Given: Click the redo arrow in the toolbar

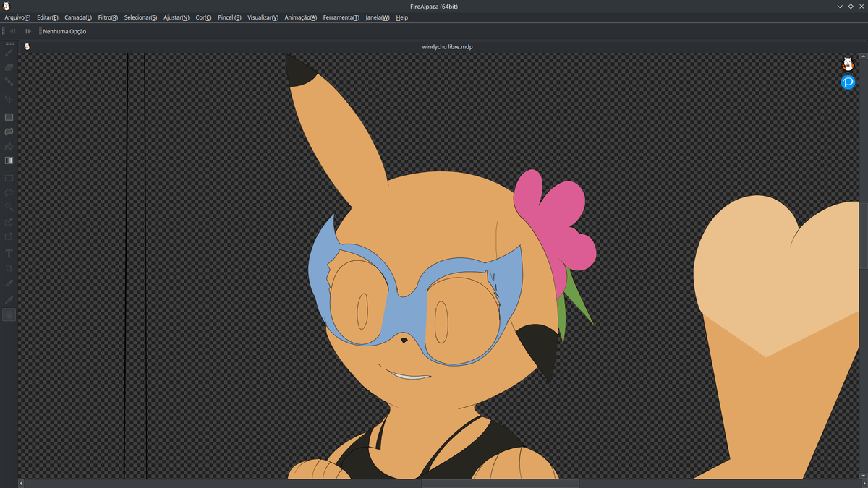Looking at the screenshot, I should point(28,31).
